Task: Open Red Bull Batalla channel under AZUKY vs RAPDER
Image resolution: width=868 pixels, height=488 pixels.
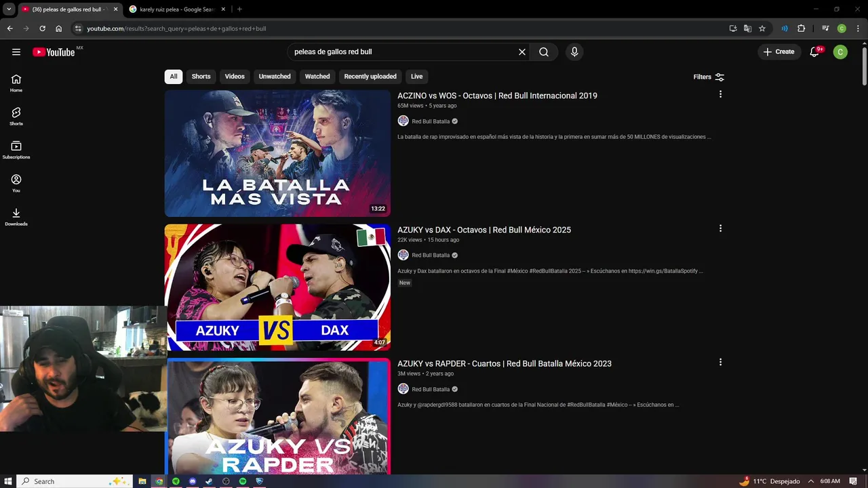Action: click(431, 389)
